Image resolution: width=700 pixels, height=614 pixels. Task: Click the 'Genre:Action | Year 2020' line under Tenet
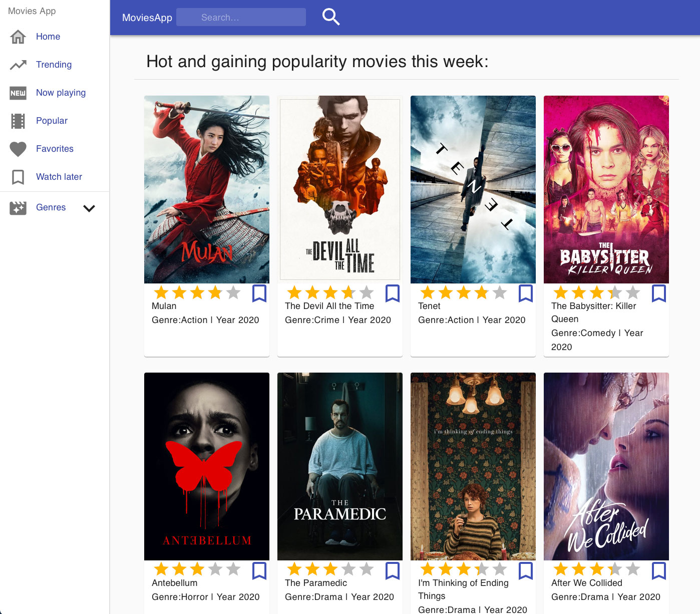pyautogui.click(x=472, y=320)
